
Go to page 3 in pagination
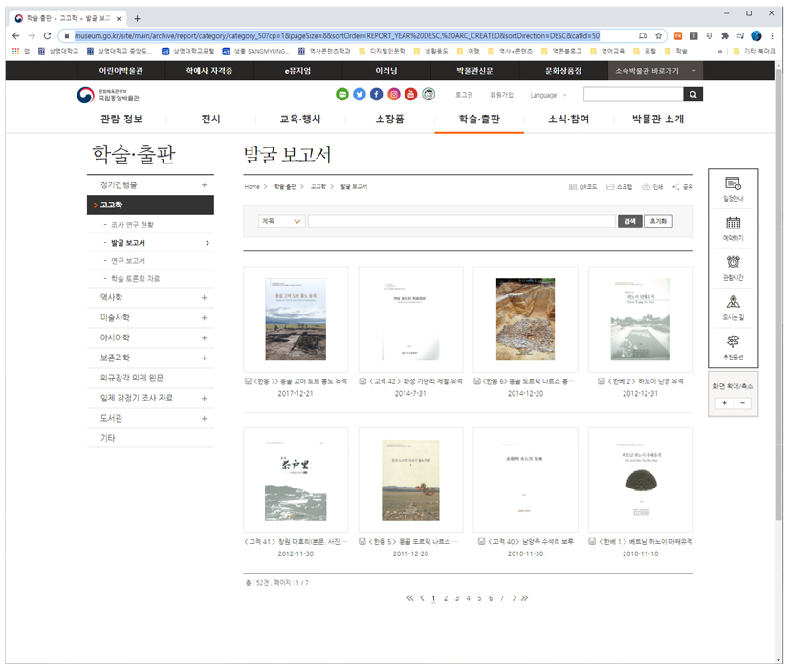pyautogui.click(x=457, y=598)
